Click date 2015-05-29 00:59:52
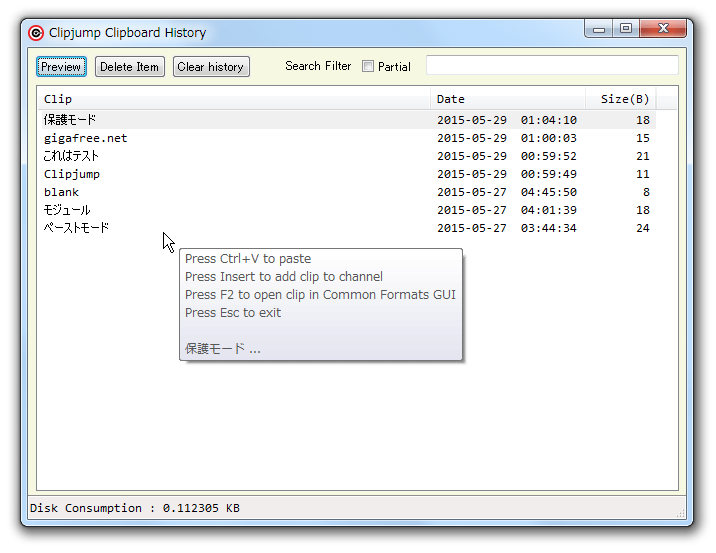 tap(507, 156)
